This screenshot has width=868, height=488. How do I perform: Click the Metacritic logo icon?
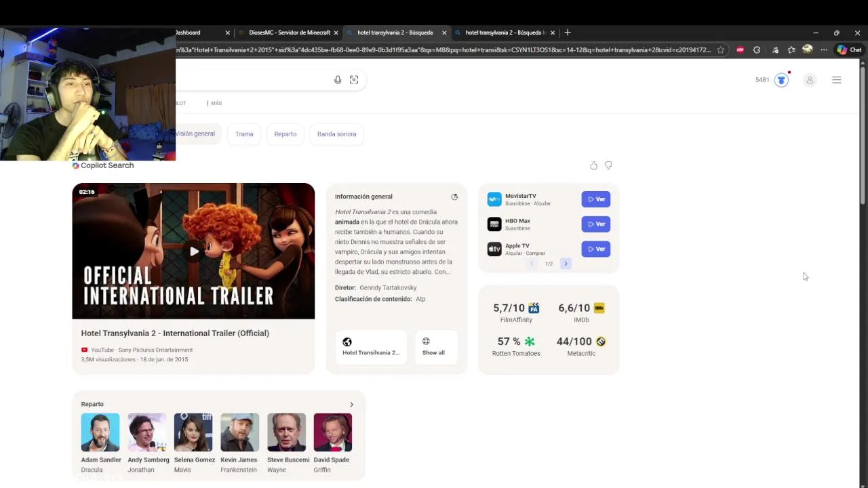click(601, 342)
